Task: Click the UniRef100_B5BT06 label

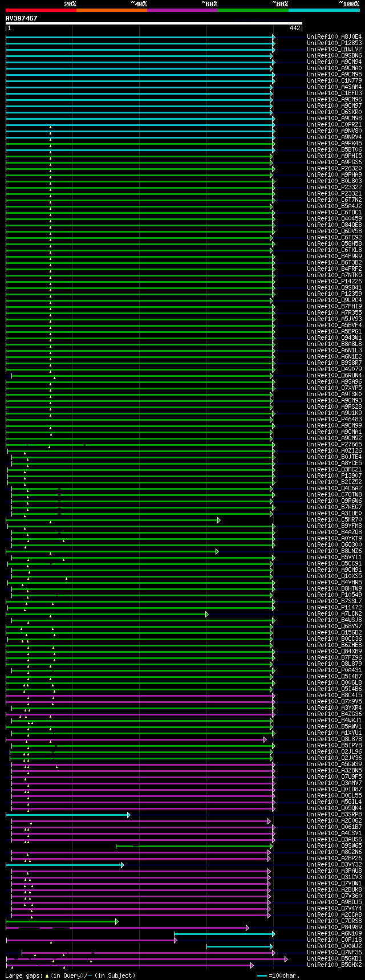Action: [x=334, y=150]
